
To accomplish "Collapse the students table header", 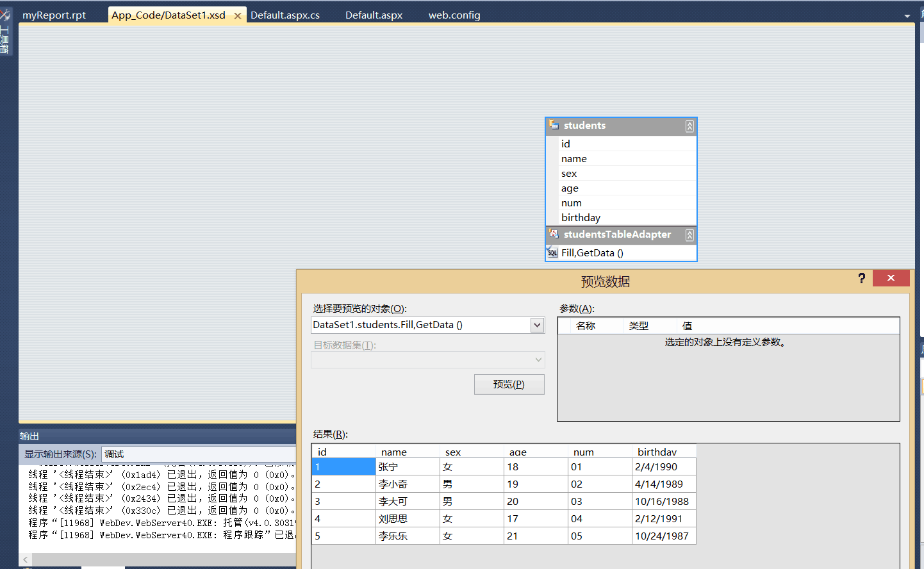I will [x=689, y=126].
